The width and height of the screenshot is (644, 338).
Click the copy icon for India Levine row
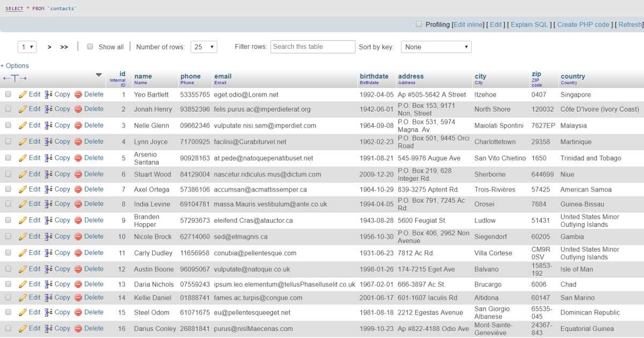(48, 204)
